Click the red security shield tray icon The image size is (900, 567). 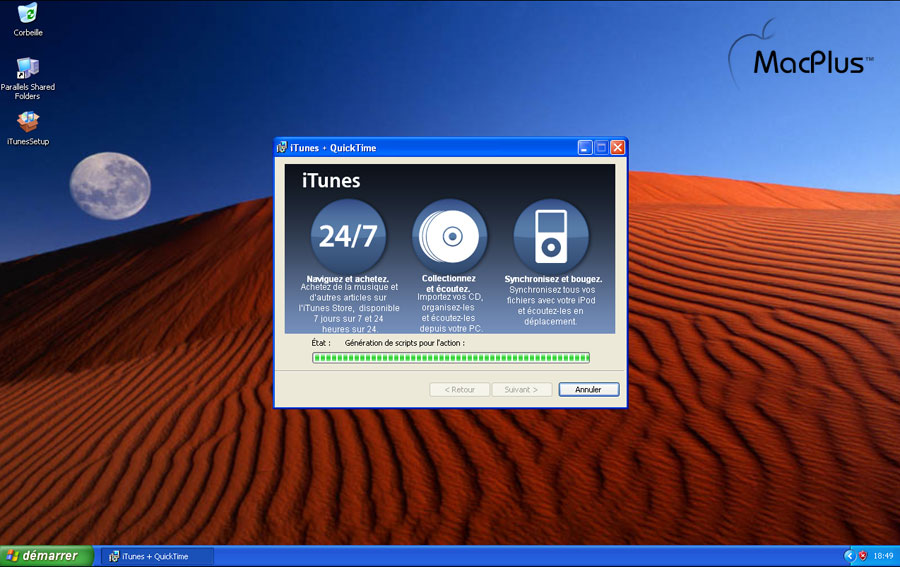[x=862, y=556]
